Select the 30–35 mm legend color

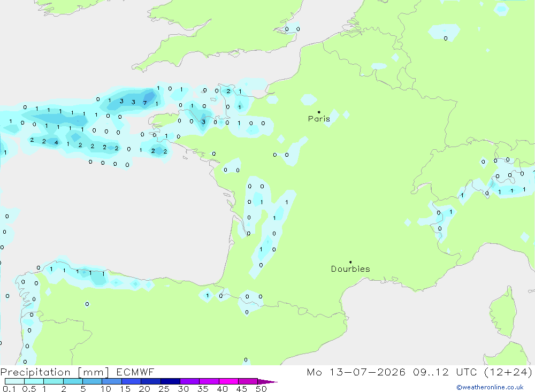[x=189, y=381]
